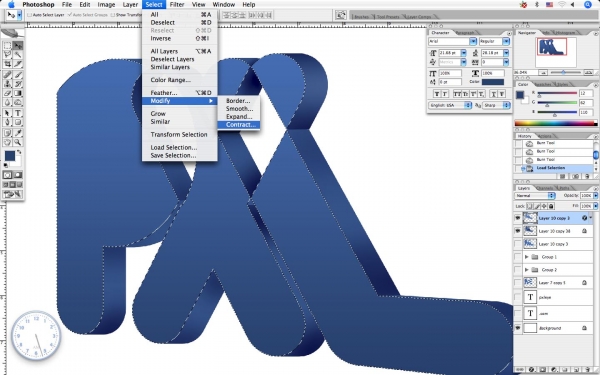
Task: Select the Rectangular Marquee tool
Action: point(7,46)
